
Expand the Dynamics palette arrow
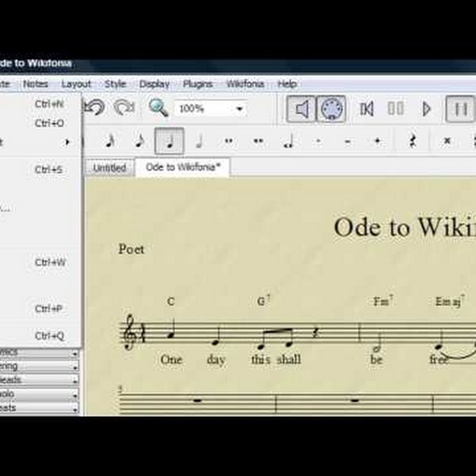(75, 354)
